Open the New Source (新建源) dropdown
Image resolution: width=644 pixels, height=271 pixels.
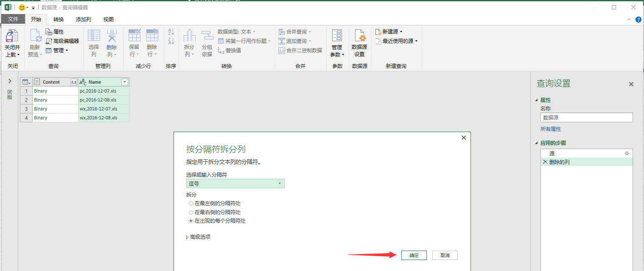click(389, 32)
